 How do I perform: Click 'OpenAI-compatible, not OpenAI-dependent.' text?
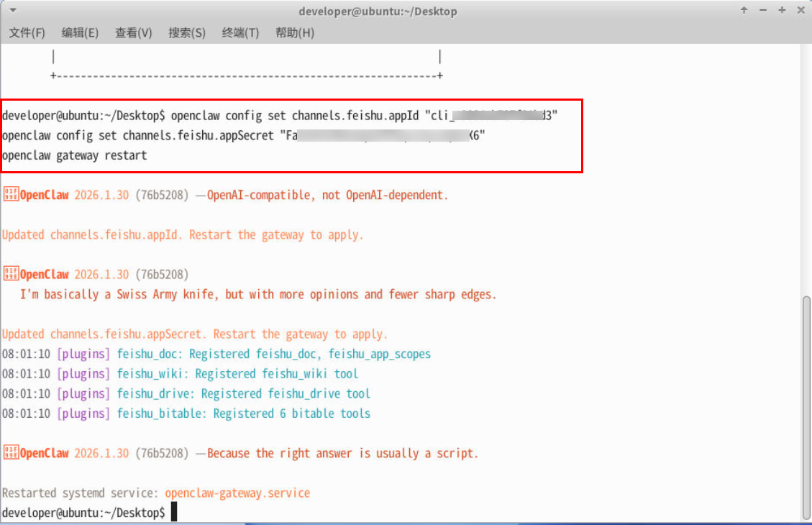[327, 195]
